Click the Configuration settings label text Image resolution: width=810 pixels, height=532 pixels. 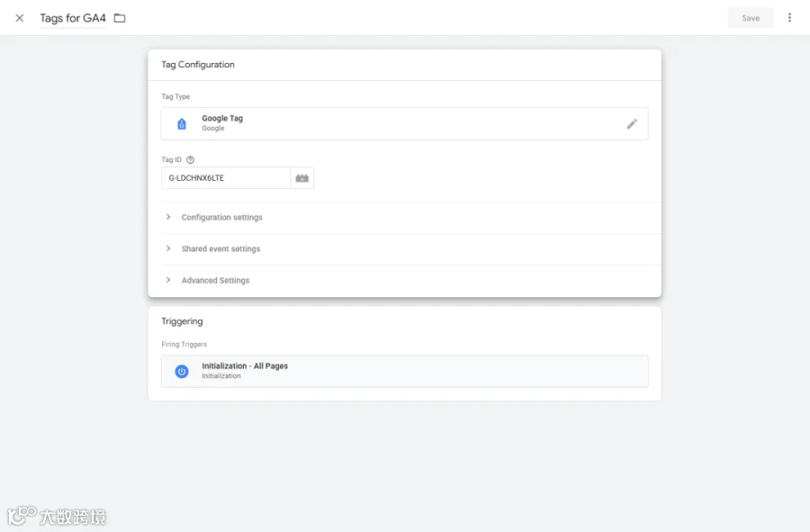[221, 218]
